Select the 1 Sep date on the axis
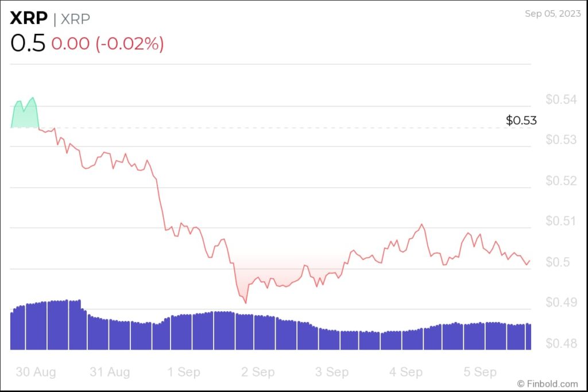This screenshot has height=392, width=588. [x=184, y=372]
